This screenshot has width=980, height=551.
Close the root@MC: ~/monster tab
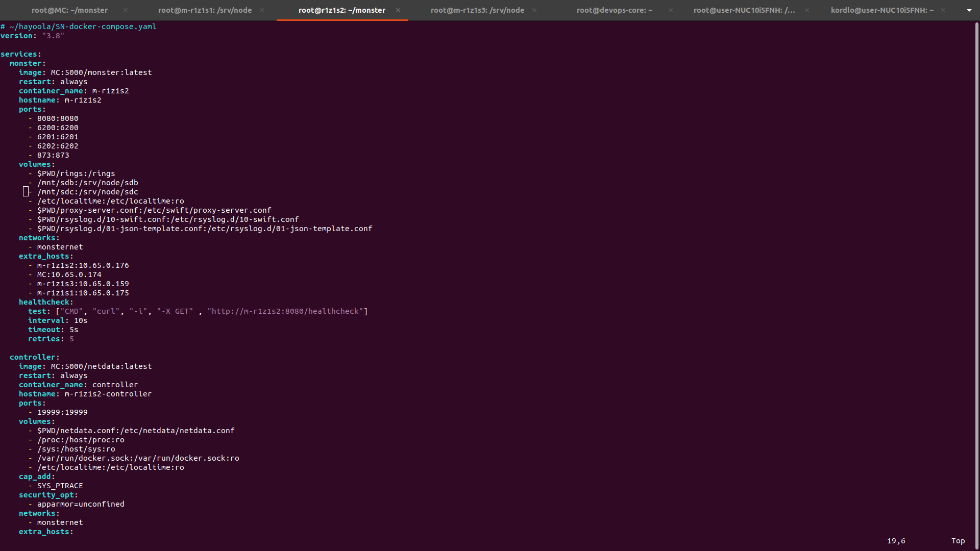pyautogui.click(x=126, y=10)
